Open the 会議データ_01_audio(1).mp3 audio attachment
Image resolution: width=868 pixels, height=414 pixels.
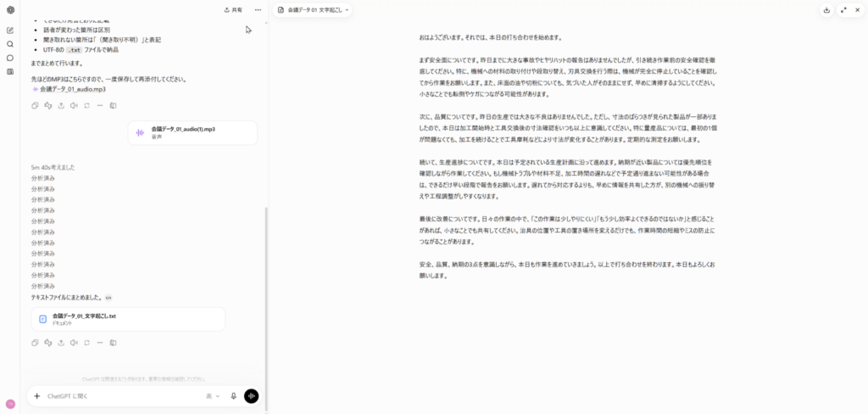[192, 132]
